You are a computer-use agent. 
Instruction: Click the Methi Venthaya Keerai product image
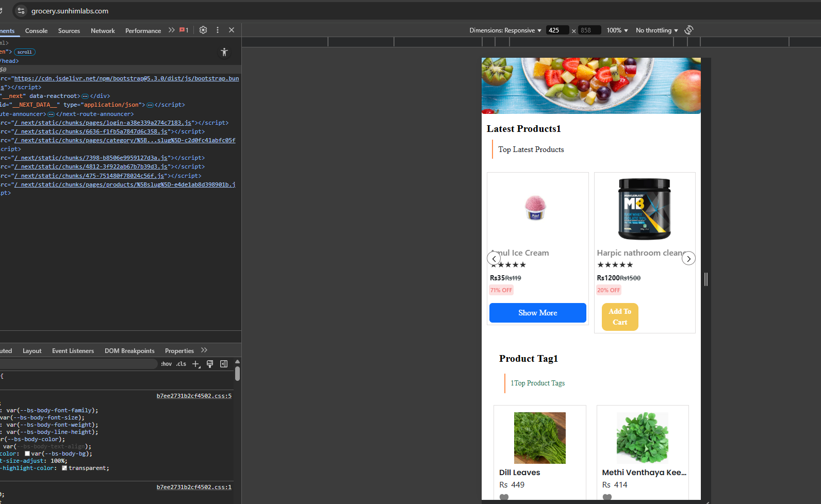point(643,438)
